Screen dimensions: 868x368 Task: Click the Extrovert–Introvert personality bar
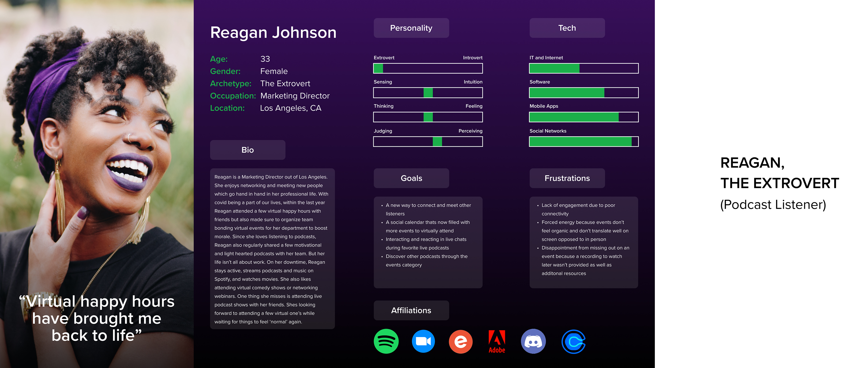tap(428, 68)
